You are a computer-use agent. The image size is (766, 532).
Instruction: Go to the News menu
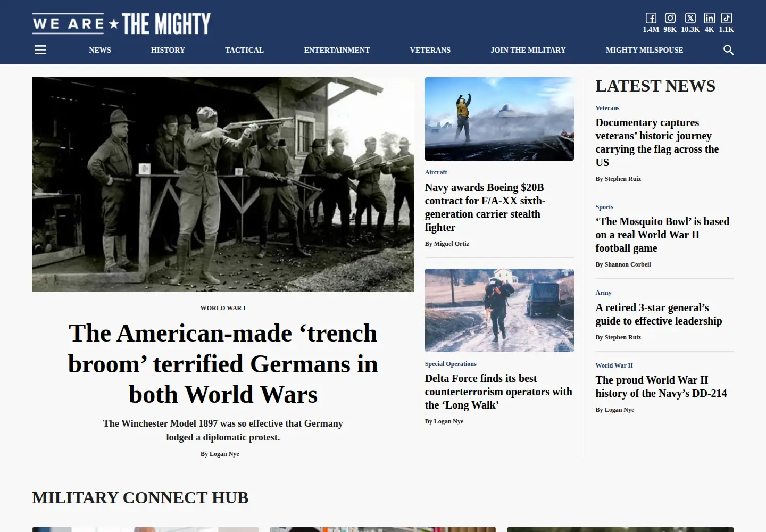100,50
